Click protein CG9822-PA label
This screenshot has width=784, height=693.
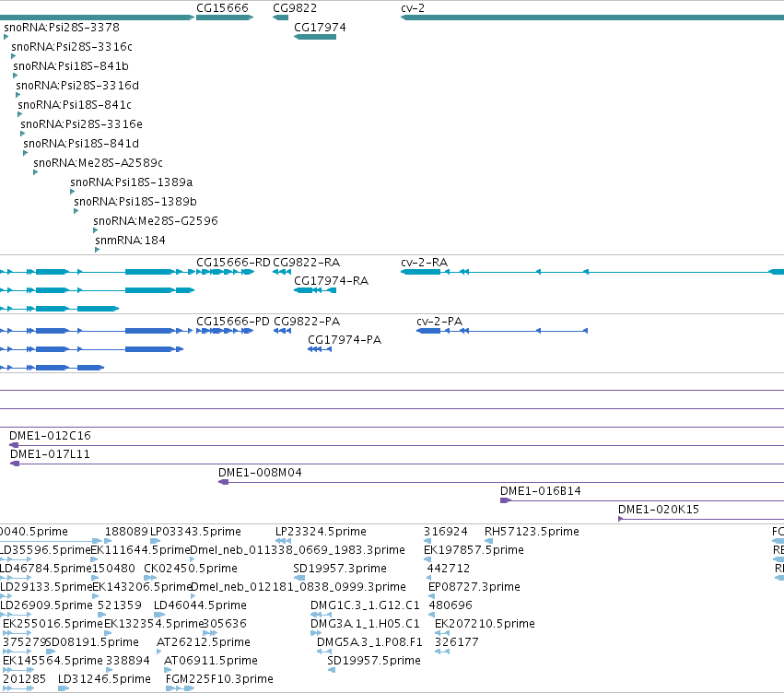coord(307,322)
